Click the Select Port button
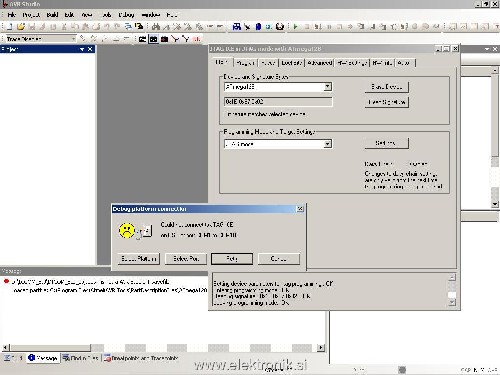This screenshot has height=375, width=500. coord(186,259)
